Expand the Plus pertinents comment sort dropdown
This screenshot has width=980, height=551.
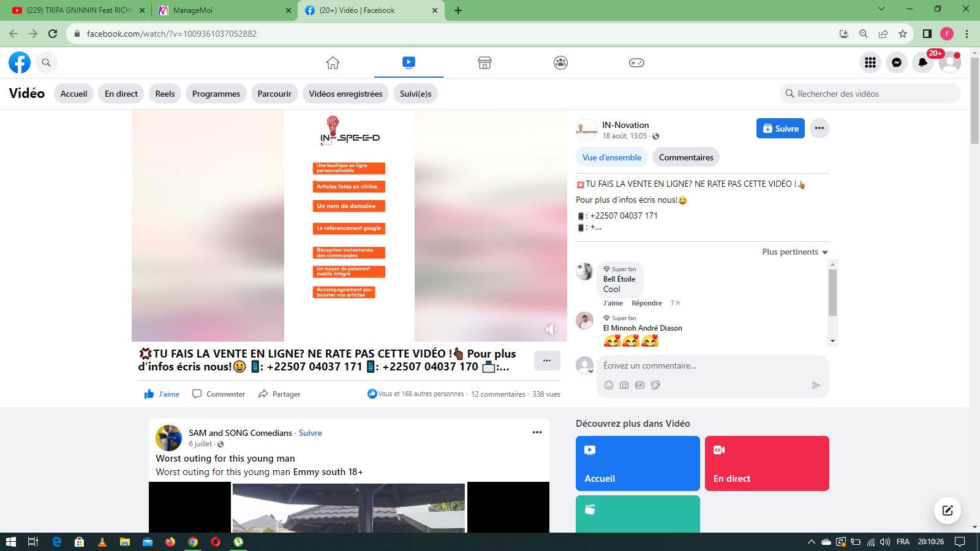point(794,252)
